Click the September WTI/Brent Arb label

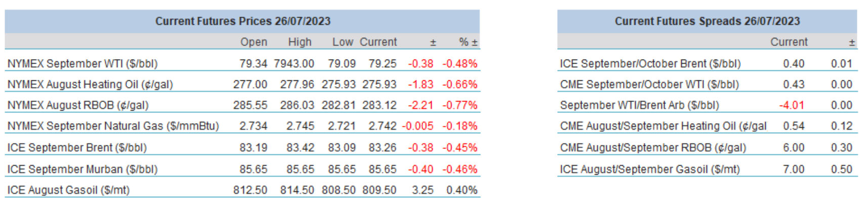click(639, 105)
